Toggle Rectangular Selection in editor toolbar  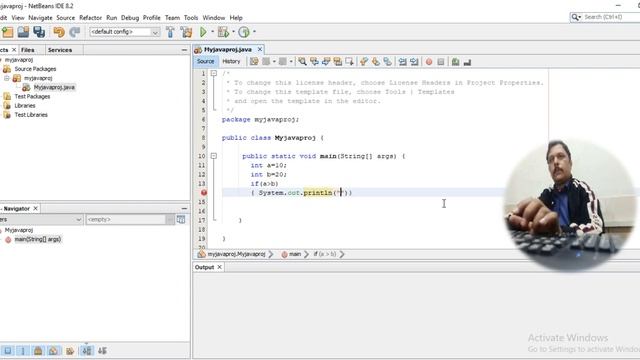pyautogui.click(x=349, y=62)
